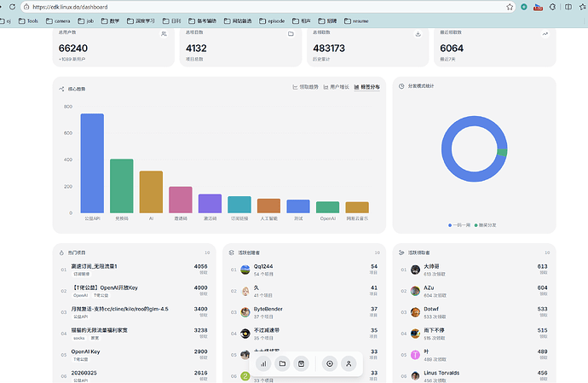The width and height of the screenshot is (588, 383).
Task: Click the icon heading the active receivers panel
Action: [401, 252]
